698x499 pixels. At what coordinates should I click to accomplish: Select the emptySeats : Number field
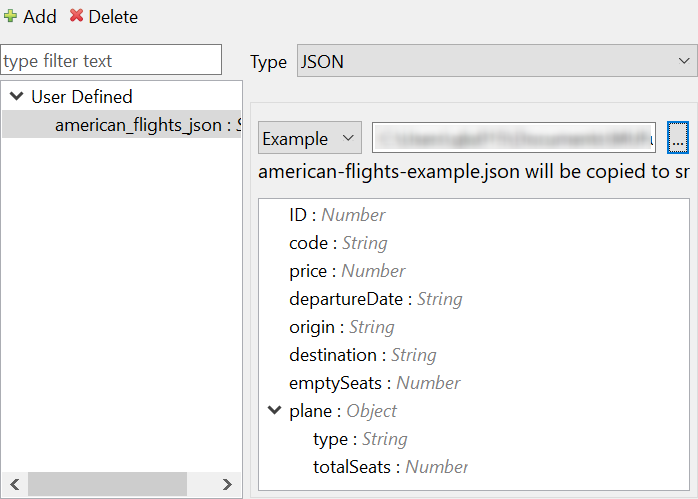coord(375,383)
